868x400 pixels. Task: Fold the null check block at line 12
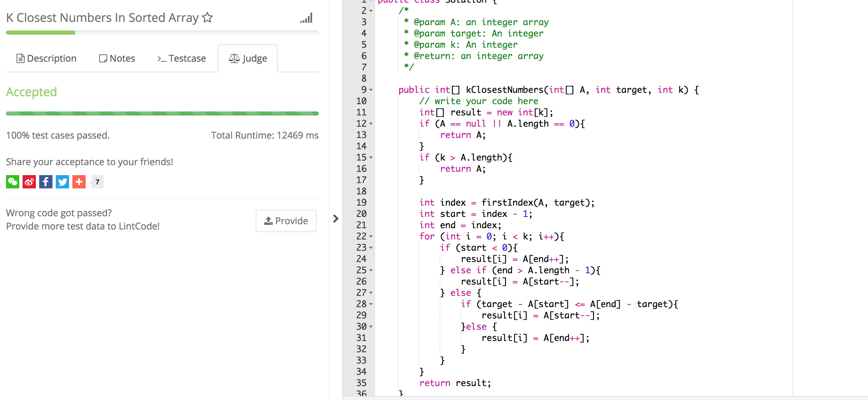(371, 124)
